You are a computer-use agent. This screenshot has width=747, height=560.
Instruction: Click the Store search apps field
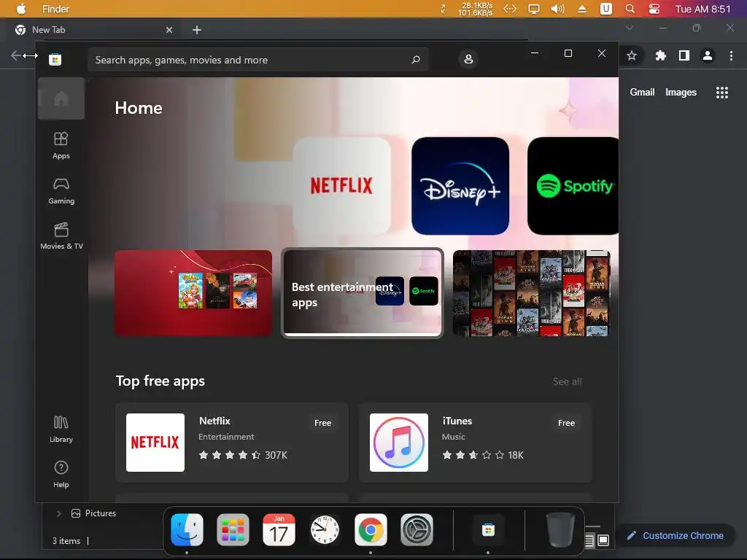coord(258,60)
